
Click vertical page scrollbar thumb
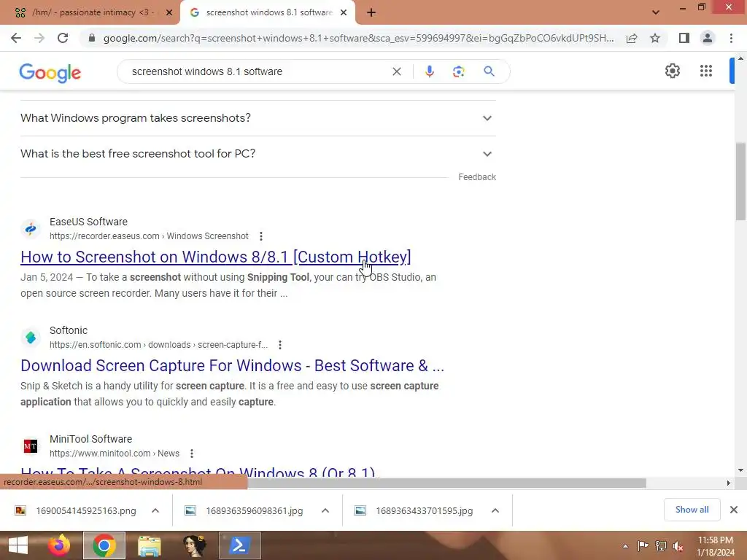tap(740, 181)
